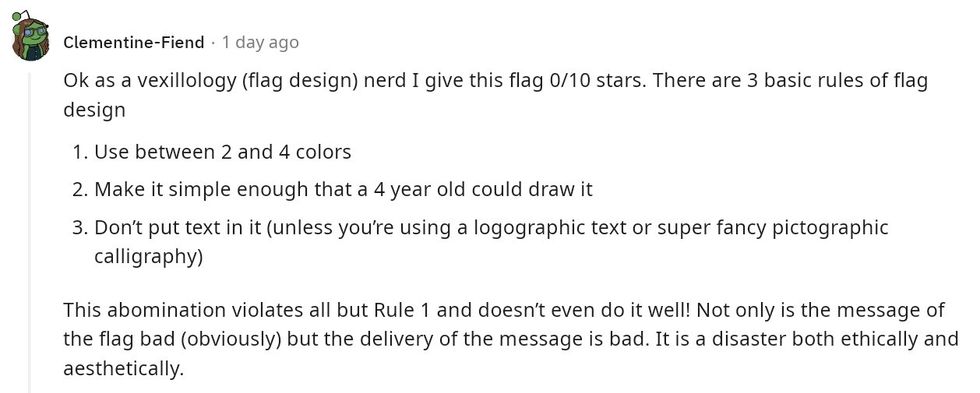Select the "Don't put text in it" rule
980x393 pixels.
(178, 227)
